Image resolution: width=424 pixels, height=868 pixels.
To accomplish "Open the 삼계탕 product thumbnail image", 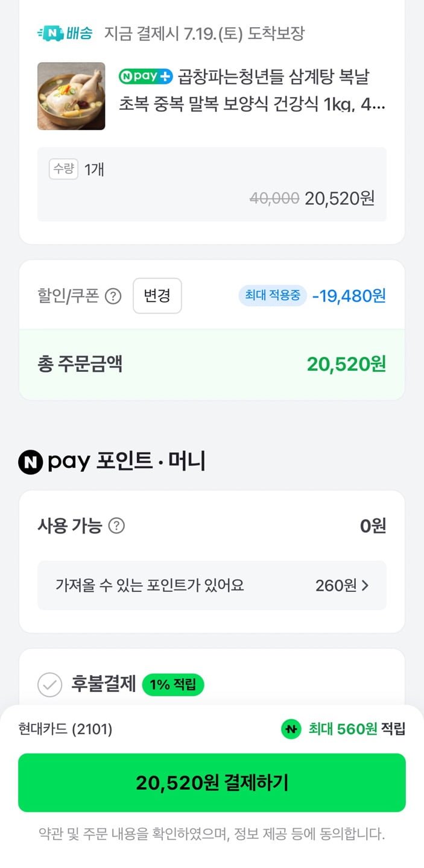I will pos(71,96).
